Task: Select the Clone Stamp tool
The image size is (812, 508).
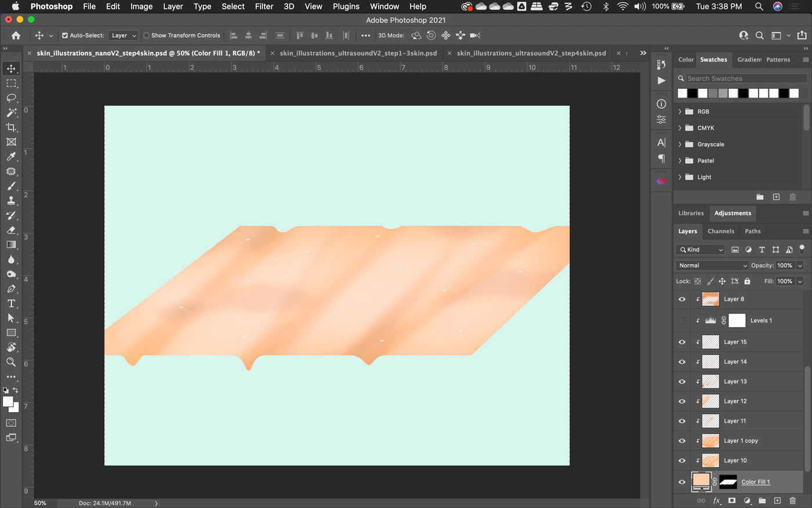Action: tap(11, 201)
